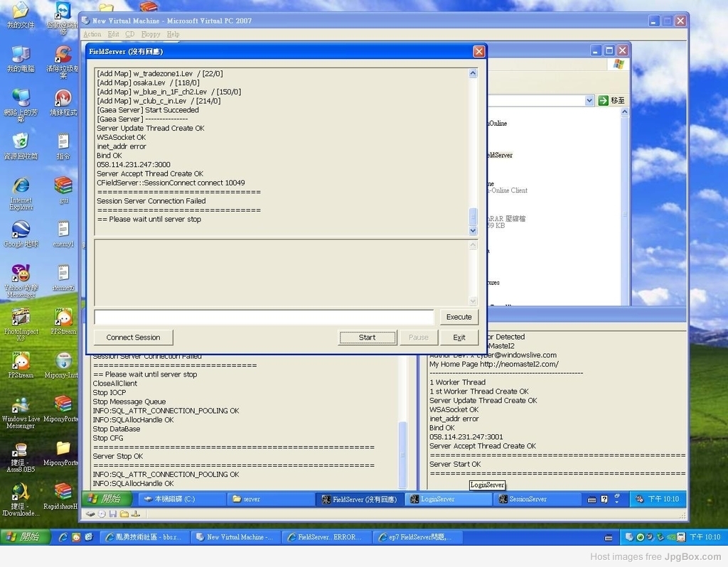The width and height of the screenshot is (728, 567).
Task: Expand the Explorer address bar dropdown
Action: pyautogui.click(x=589, y=101)
